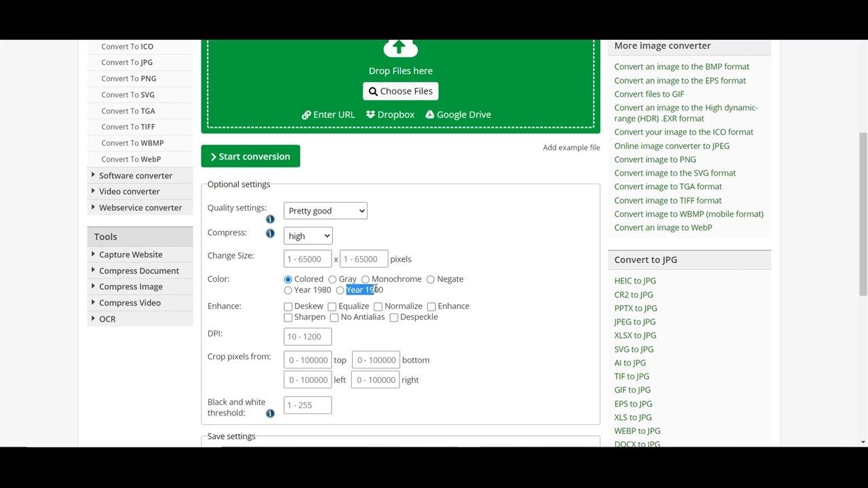Image resolution: width=868 pixels, height=488 pixels.
Task: Open the Compress level dropdown
Action: click(x=308, y=236)
